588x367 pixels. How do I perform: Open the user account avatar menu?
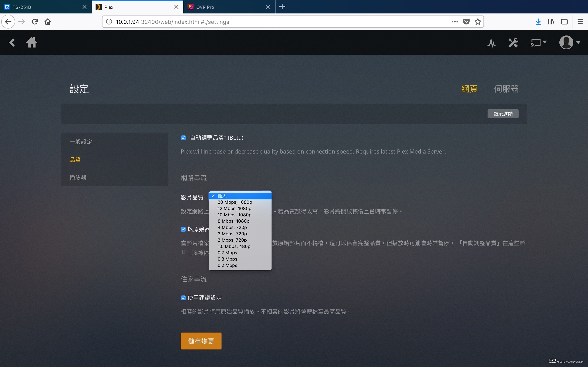569,42
